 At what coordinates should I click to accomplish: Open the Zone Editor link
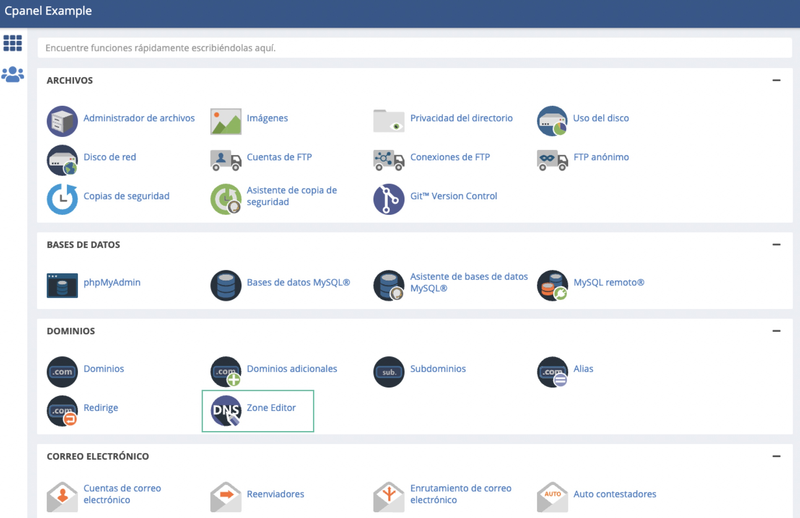pos(271,408)
